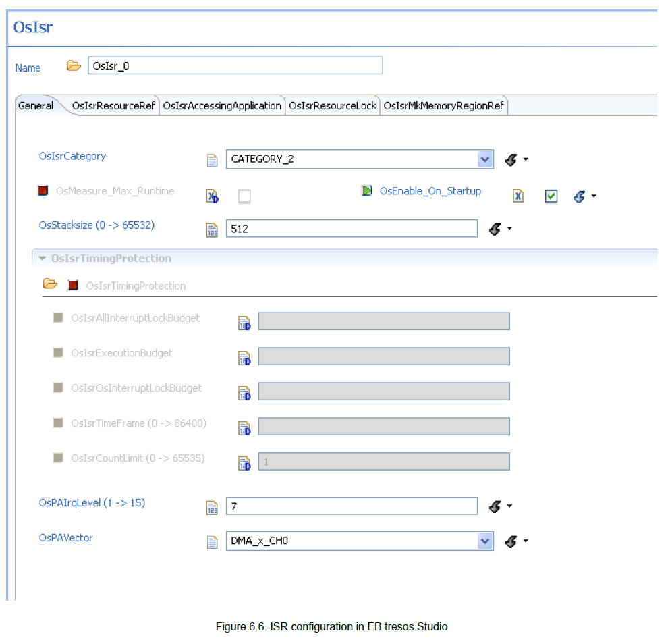Open the DMA_x_CH0 vector dropdown

(485, 541)
